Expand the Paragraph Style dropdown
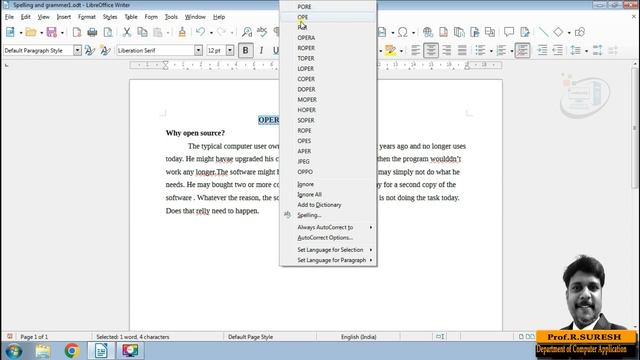640x360 pixels. [x=77, y=50]
